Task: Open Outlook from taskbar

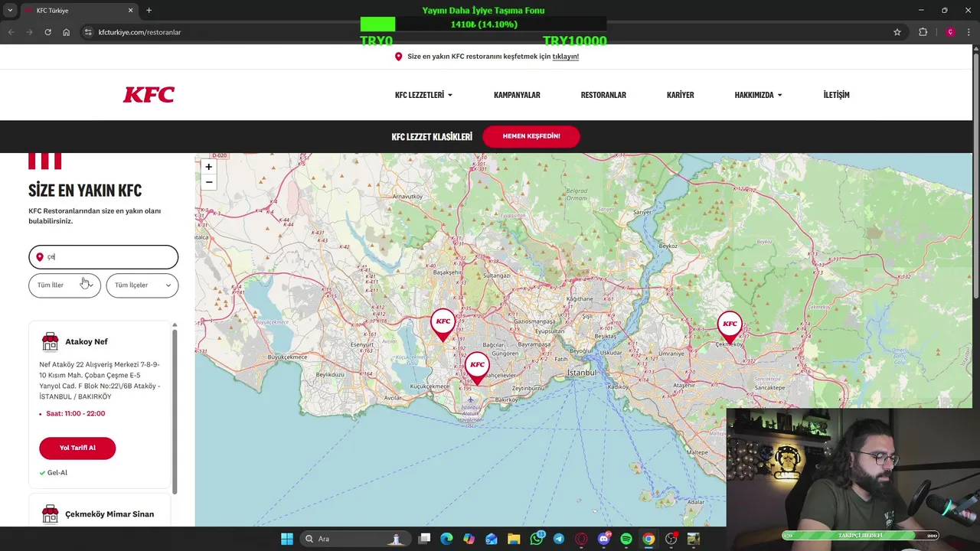Action: click(x=492, y=539)
